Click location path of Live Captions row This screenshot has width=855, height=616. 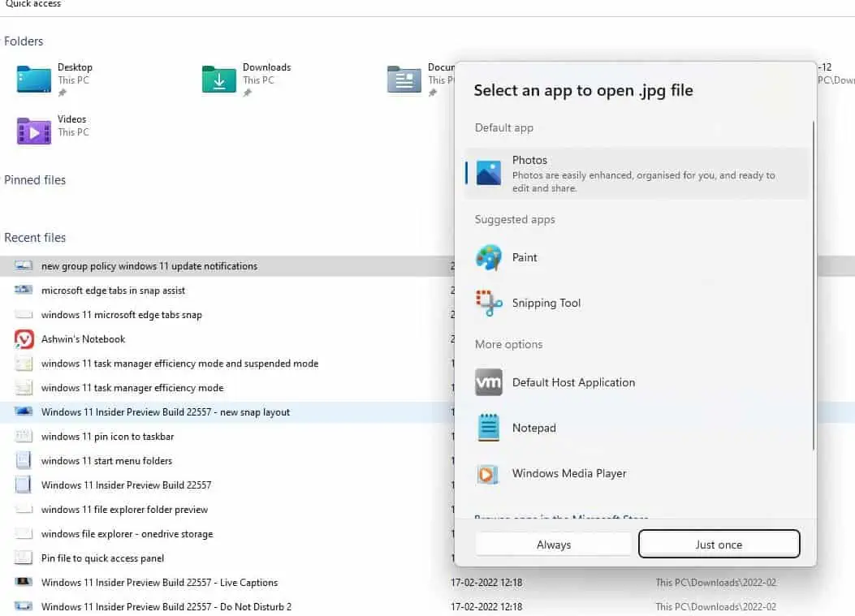tap(716, 582)
